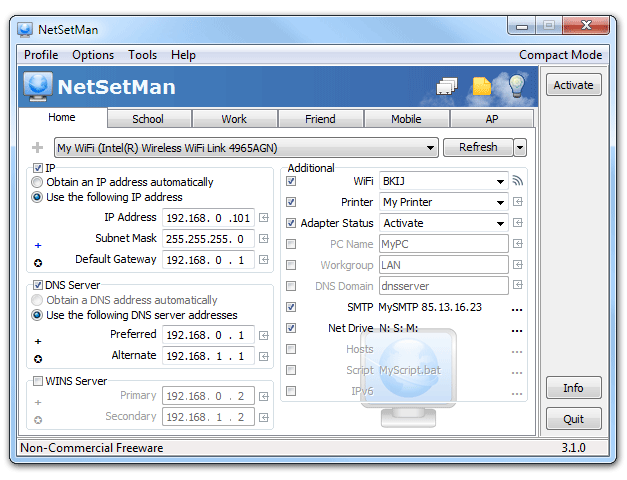
Task: Switch to the Work profile tab
Action: (234, 119)
